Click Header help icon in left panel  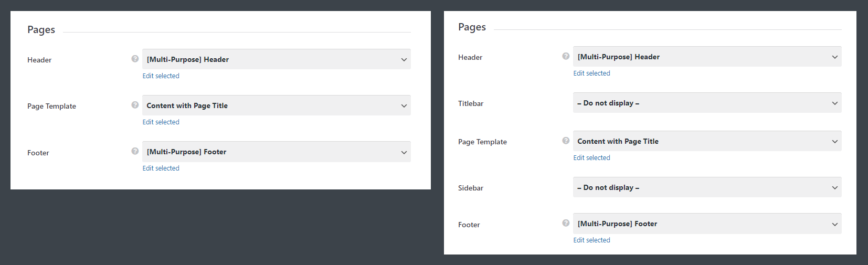[x=135, y=59]
